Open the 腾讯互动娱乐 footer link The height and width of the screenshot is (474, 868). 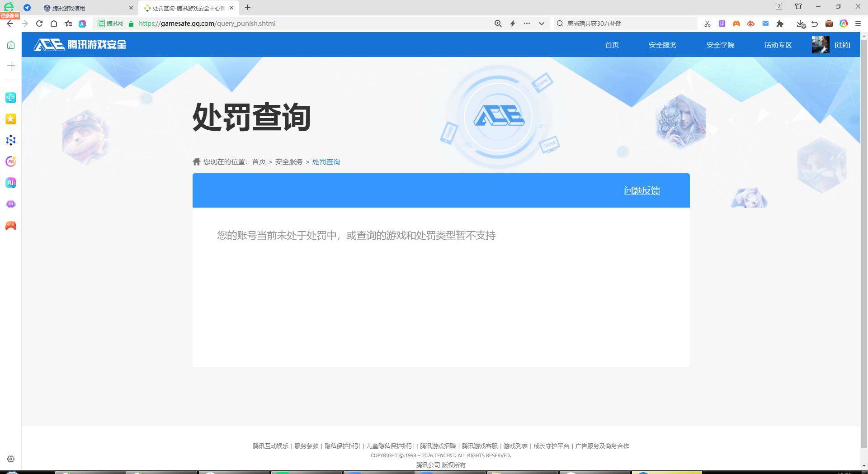pos(270,446)
